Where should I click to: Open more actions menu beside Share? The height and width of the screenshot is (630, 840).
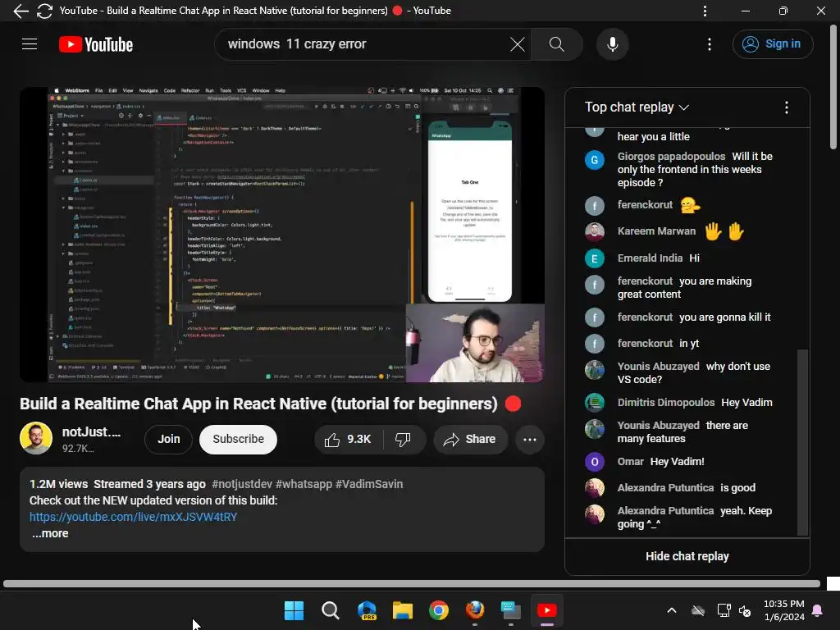click(529, 440)
